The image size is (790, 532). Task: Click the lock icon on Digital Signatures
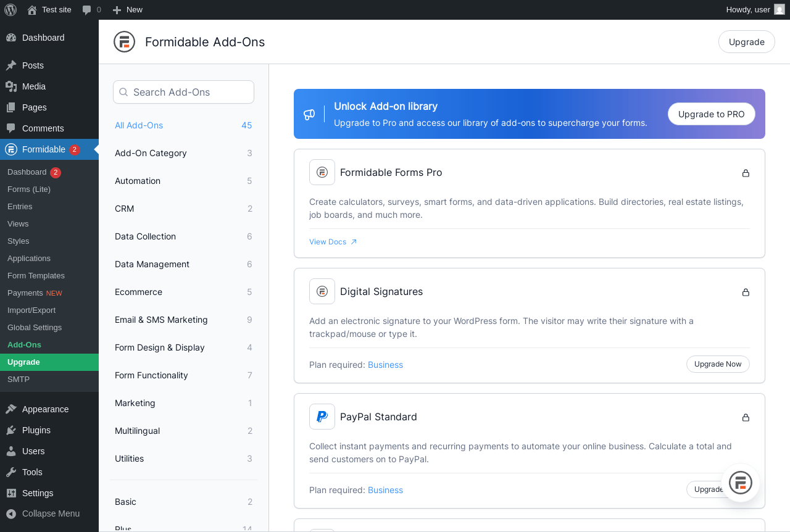[x=746, y=292]
